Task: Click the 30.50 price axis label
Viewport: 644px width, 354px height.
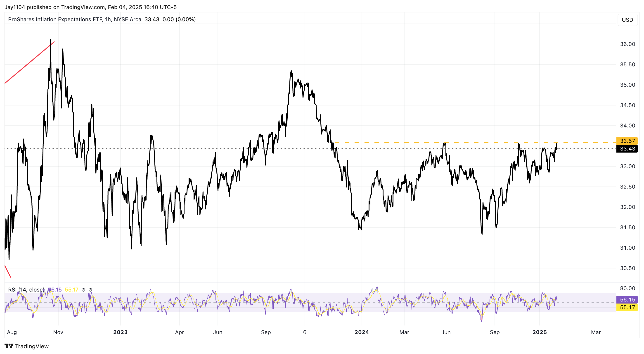Action: point(627,268)
